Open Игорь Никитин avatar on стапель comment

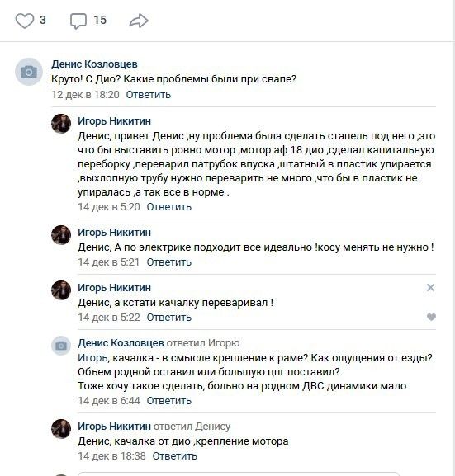coord(61,124)
